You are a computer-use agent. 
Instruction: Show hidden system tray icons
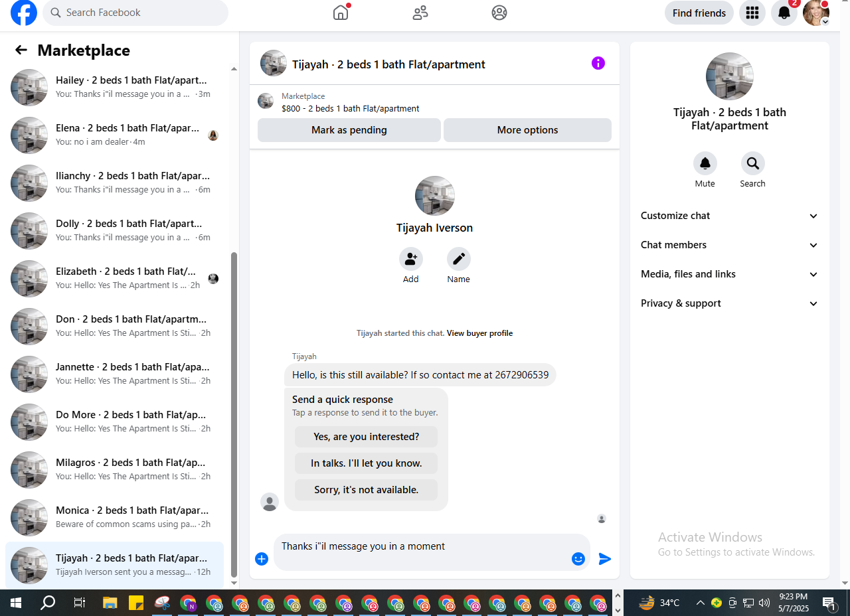pos(700,603)
